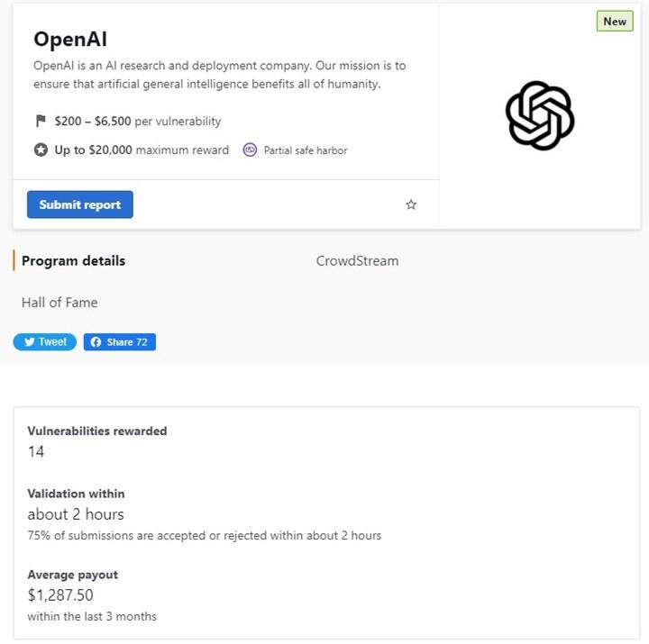
Task: Switch to the CrowdStream tab
Action: point(357,261)
